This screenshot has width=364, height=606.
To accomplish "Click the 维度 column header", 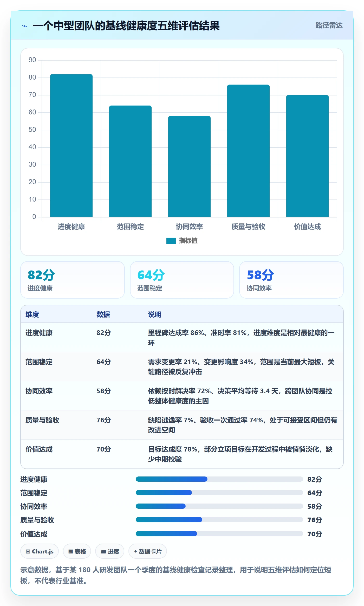I will pos(32,314).
